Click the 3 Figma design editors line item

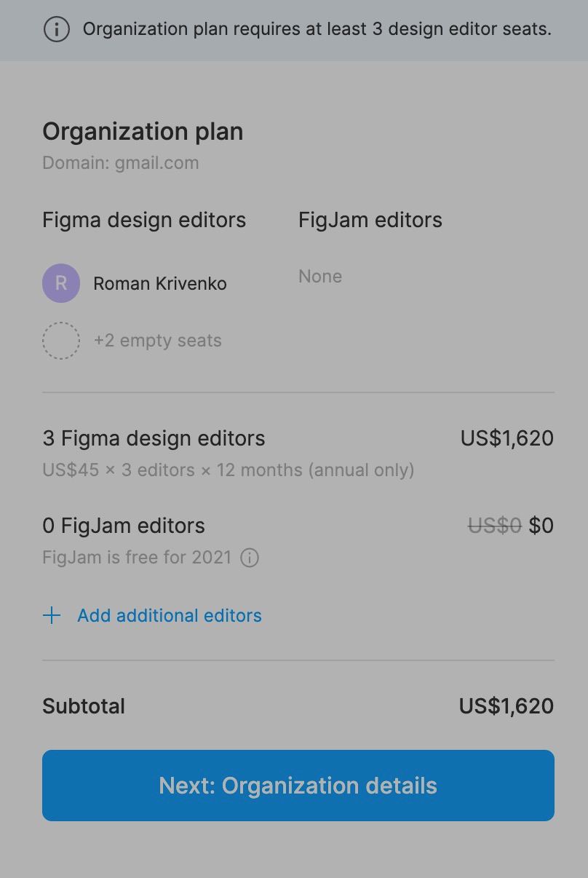[154, 438]
